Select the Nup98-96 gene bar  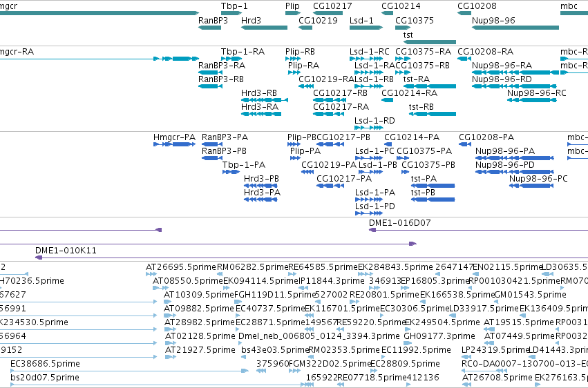click(515, 28)
